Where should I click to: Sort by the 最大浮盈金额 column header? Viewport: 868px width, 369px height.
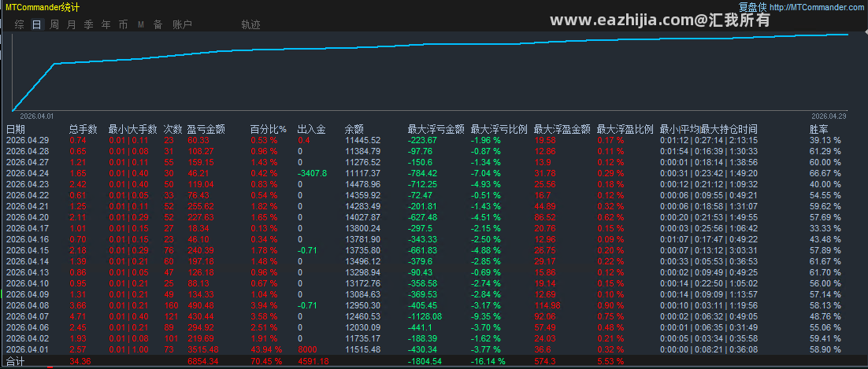[x=562, y=130]
